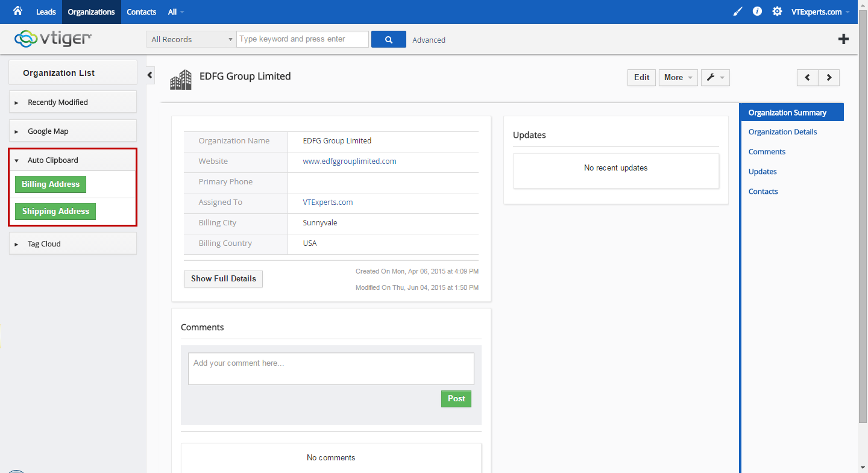Open the More actions dropdown
868x473 pixels.
click(678, 77)
